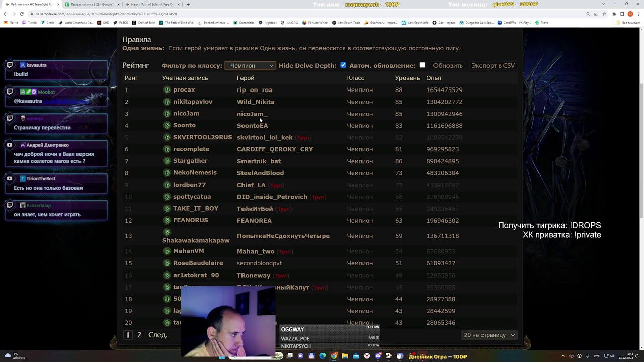This screenshot has height=362, width=644.
Task: Click the Опыт column header
Action: (434, 78)
